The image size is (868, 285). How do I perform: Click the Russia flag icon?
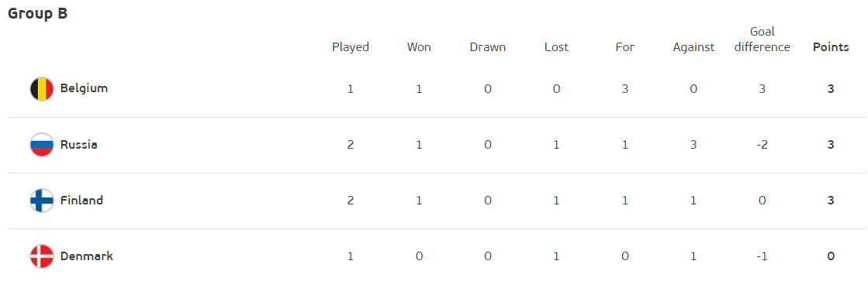click(x=42, y=145)
